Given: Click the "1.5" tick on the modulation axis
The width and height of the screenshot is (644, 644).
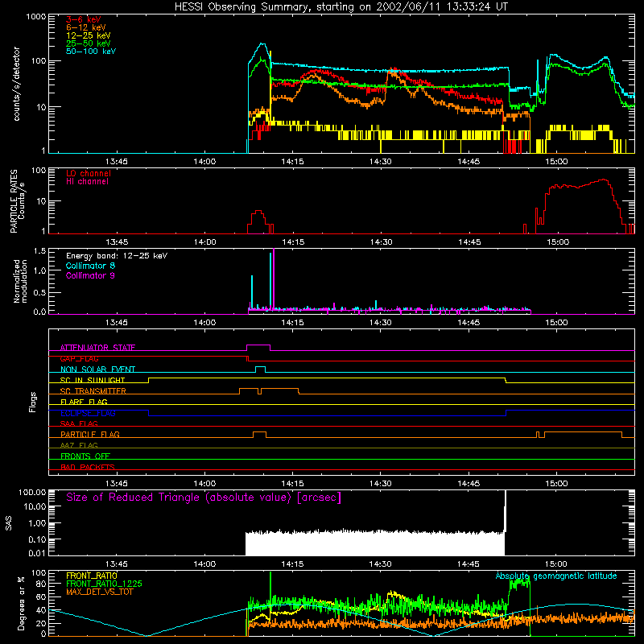Looking at the screenshot, I should [39, 251].
